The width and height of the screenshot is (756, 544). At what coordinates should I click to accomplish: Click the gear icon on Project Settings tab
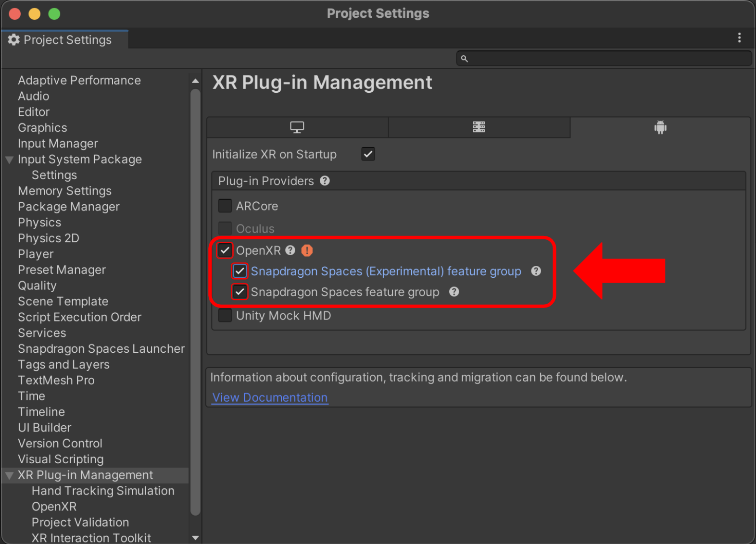(14, 39)
